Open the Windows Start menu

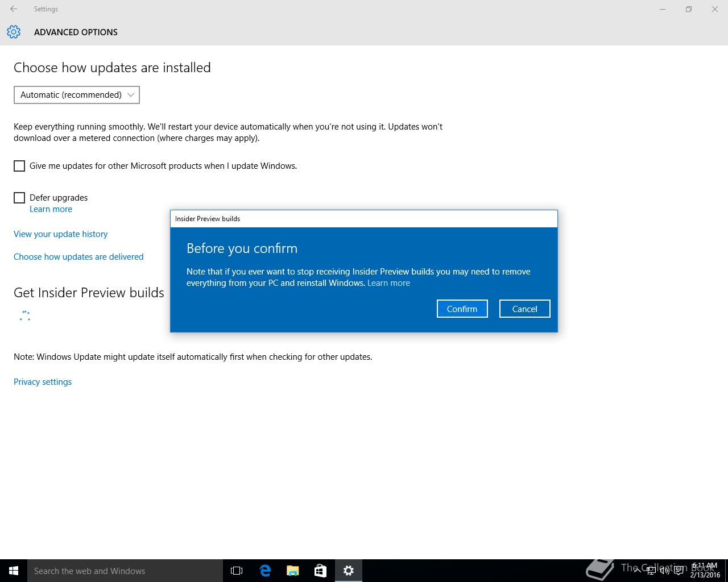[14, 571]
